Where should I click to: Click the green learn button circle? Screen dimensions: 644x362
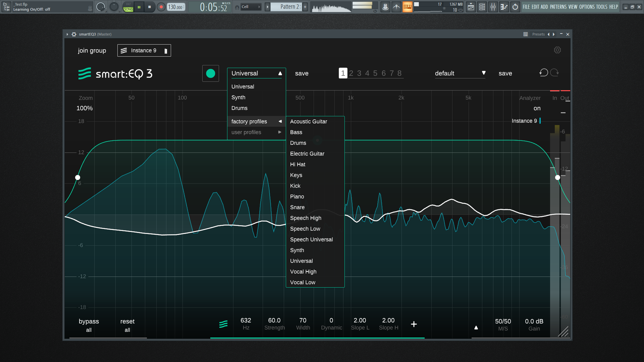211,73
